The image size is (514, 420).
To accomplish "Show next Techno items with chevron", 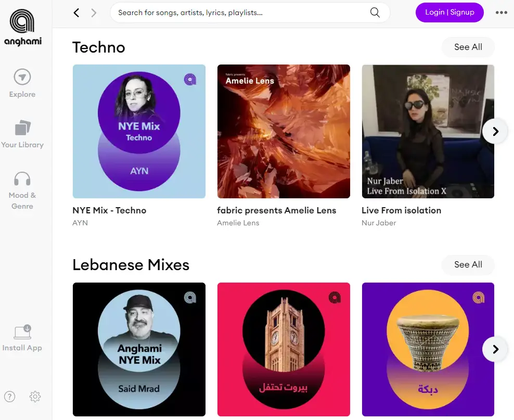I will point(495,131).
